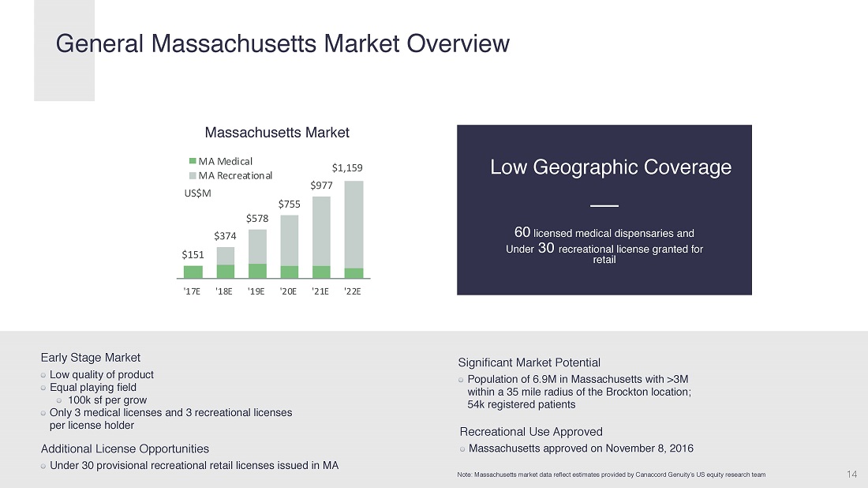
Task: Click the $1,159 data label
Action: pos(347,167)
